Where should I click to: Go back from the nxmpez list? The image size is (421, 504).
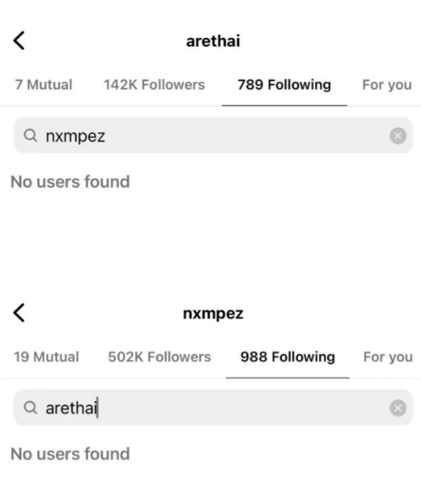(x=19, y=312)
